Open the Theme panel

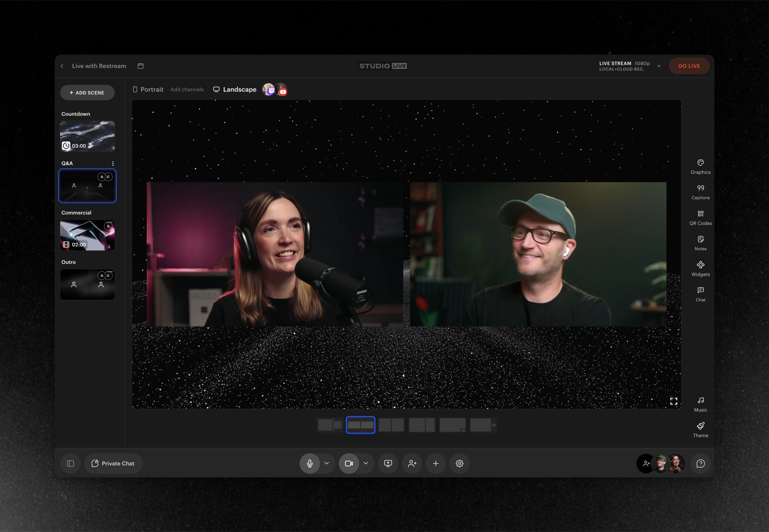(x=701, y=430)
